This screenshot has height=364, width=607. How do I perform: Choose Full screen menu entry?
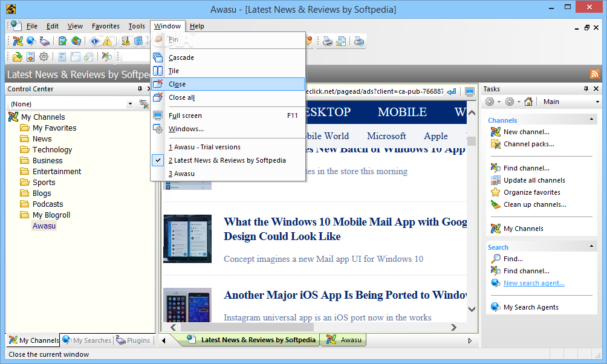tap(227, 115)
